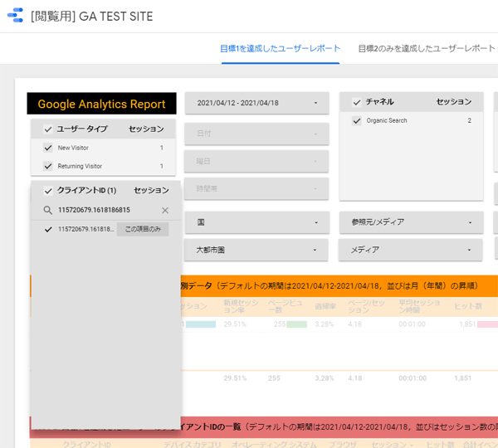Toggle the チャネル header checkbox

click(357, 102)
